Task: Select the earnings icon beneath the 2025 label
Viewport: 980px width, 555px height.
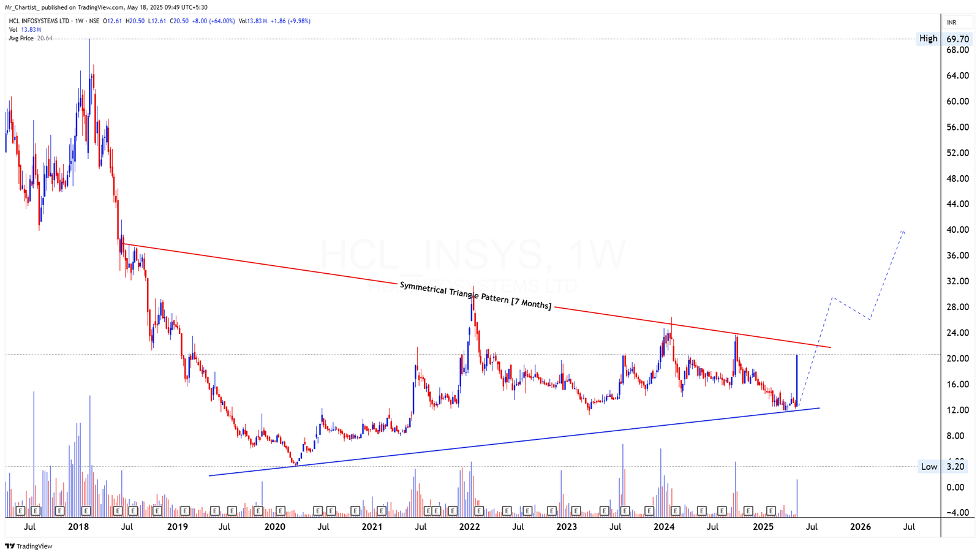Action: [x=771, y=510]
